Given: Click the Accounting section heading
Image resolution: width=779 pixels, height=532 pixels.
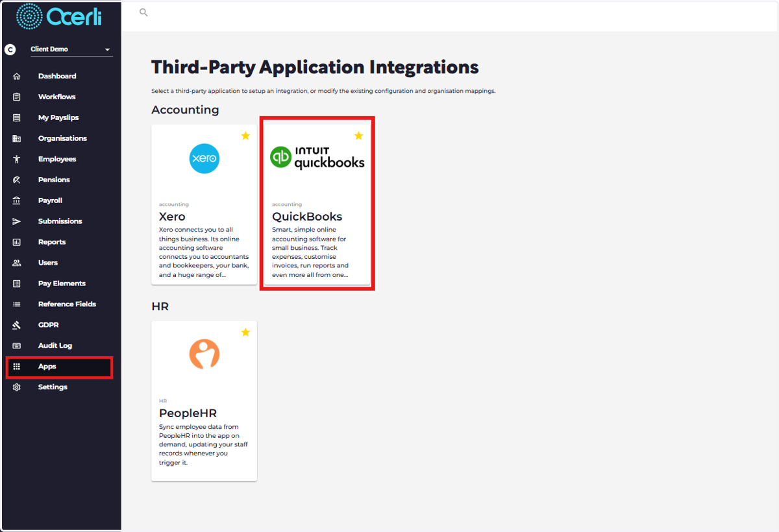Looking at the screenshot, I should 185,110.
